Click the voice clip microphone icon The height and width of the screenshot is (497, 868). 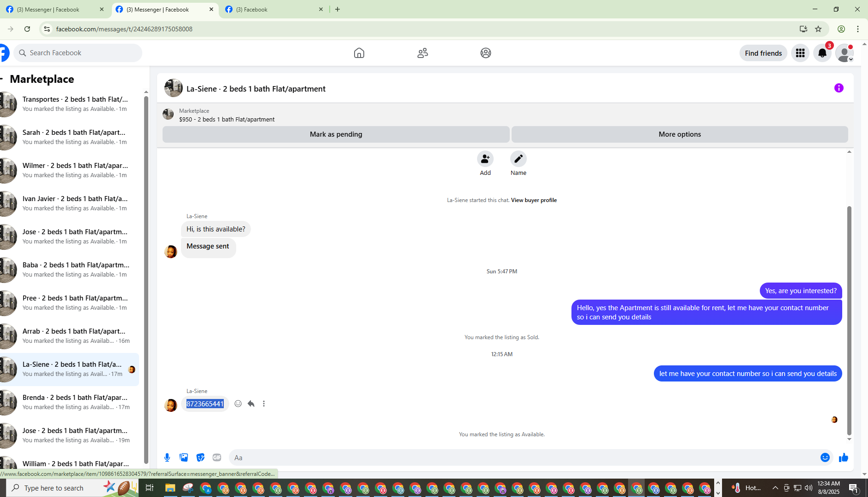(167, 457)
